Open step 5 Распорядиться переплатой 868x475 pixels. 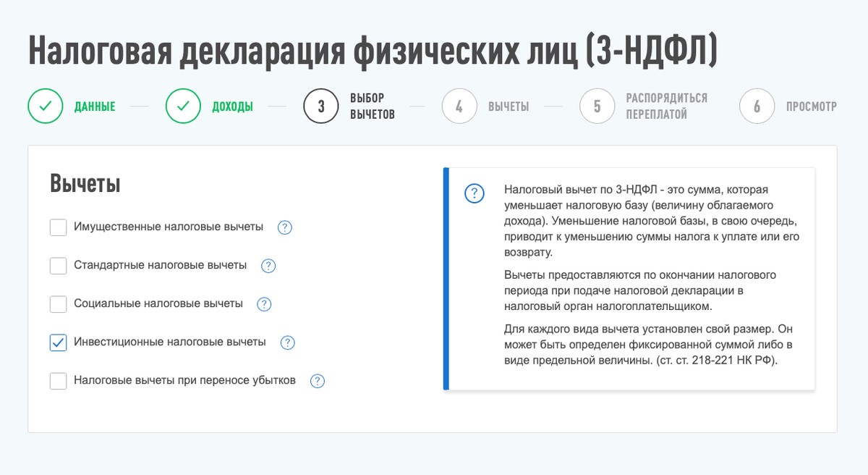597,106
